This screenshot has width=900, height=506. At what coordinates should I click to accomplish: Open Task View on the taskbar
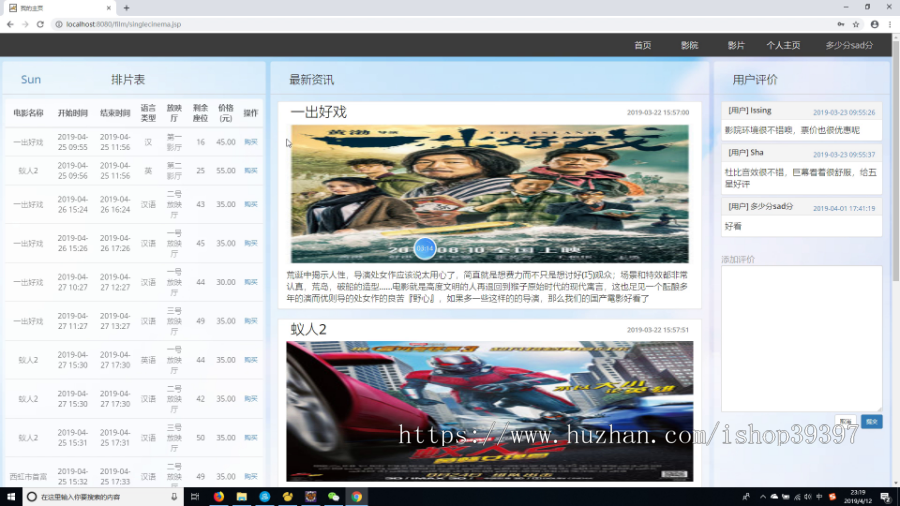[195, 497]
